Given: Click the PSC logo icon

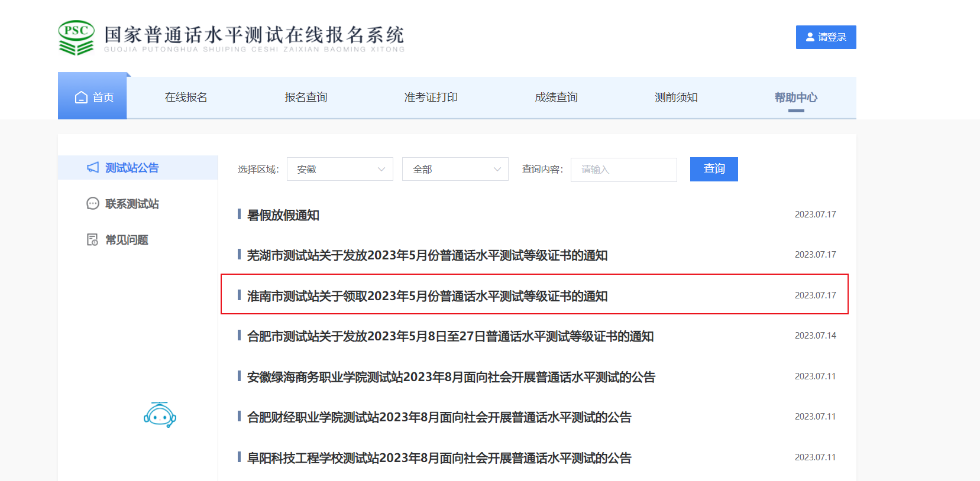Looking at the screenshot, I should click(x=76, y=38).
